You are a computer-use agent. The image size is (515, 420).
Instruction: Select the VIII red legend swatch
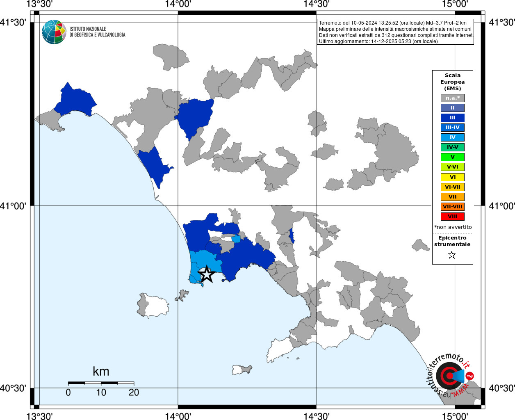453,217
